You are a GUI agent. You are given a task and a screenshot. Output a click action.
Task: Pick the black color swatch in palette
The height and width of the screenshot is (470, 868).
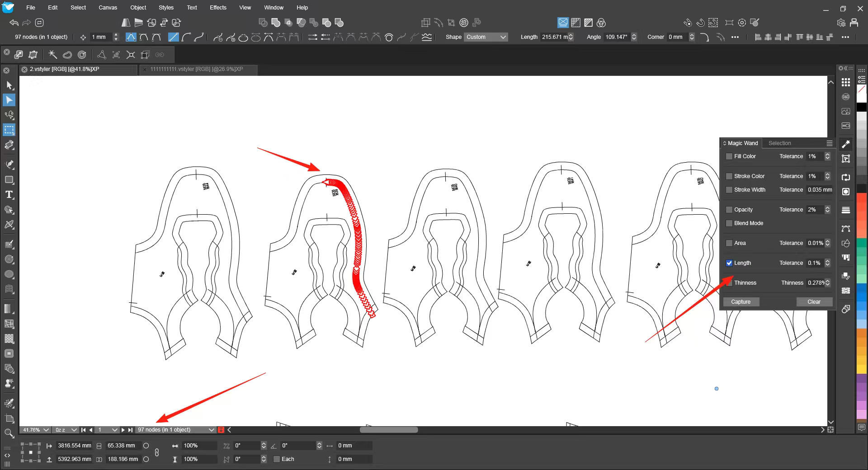tap(862, 107)
